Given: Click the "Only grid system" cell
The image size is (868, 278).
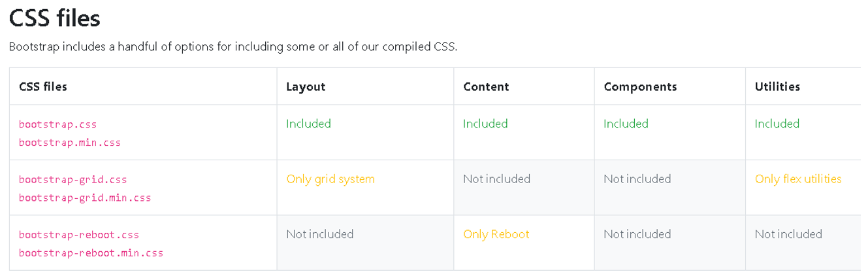Looking at the screenshot, I should [330, 179].
